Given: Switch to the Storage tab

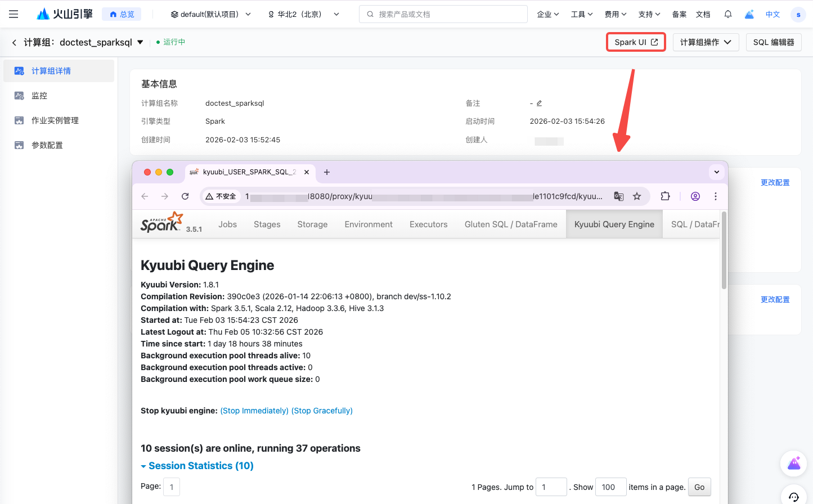Looking at the screenshot, I should (312, 224).
